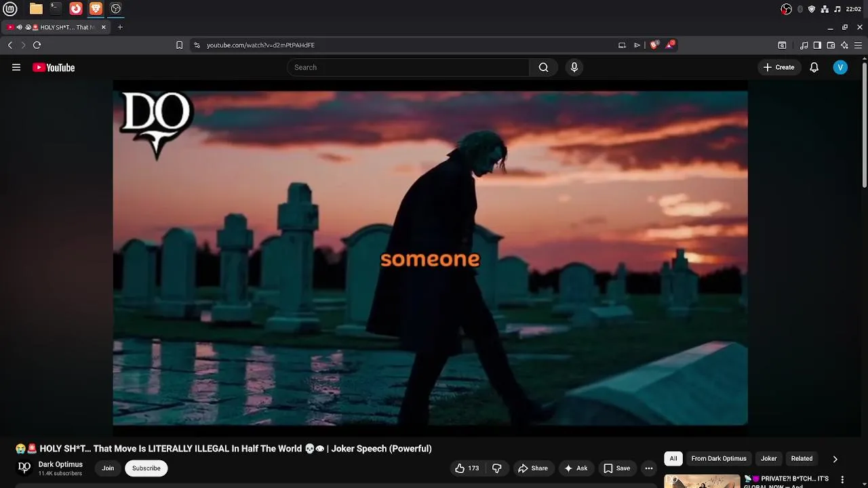Switch to OBS Studio in the panel
868x488 pixels.
116,9
